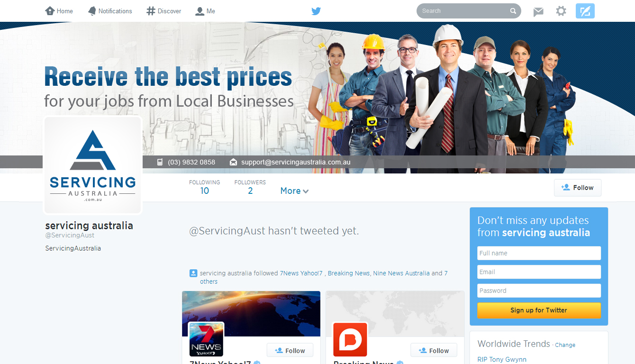635x364 pixels.
Task: Expand the More dropdown
Action: pos(294,191)
